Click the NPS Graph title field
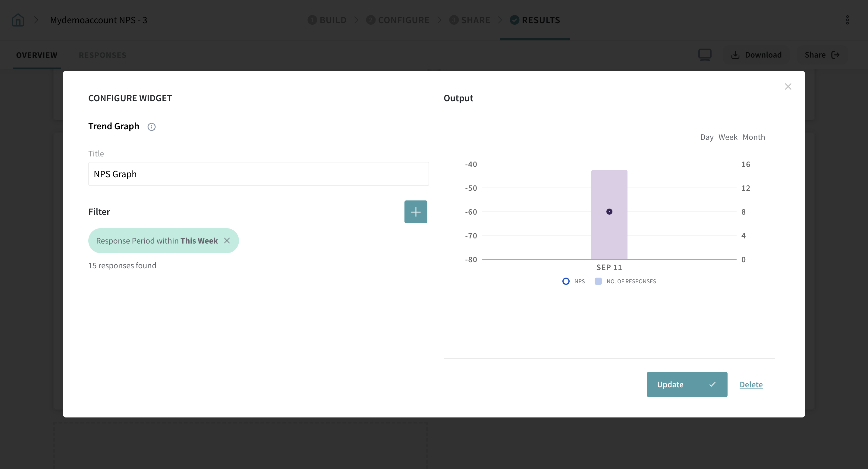This screenshot has width=868, height=469. click(259, 174)
